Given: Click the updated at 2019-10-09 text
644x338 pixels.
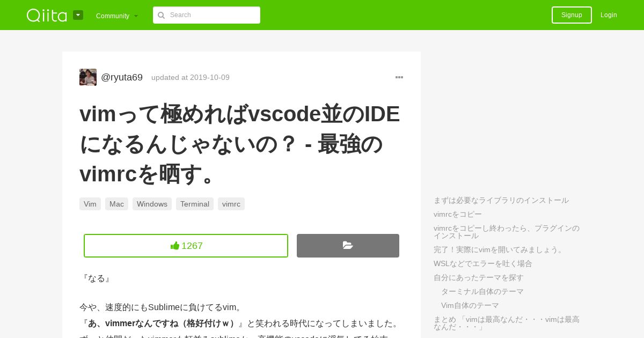Looking at the screenshot, I should tap(191, 77).
